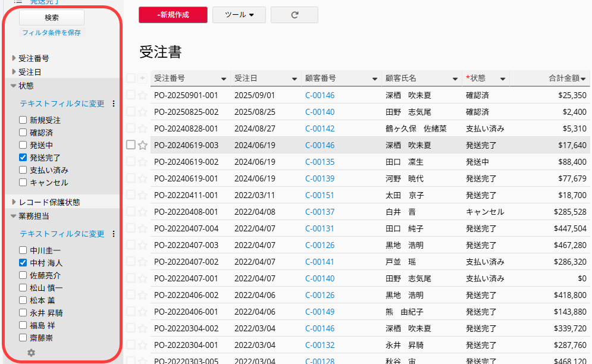Star the PO-20250901-001 order row
The image size is (592, 364).
(x=142, y=95)
